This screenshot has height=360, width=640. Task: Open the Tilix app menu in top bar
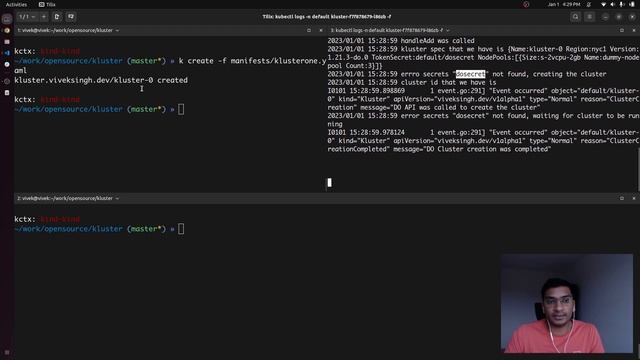pos(47,4)
